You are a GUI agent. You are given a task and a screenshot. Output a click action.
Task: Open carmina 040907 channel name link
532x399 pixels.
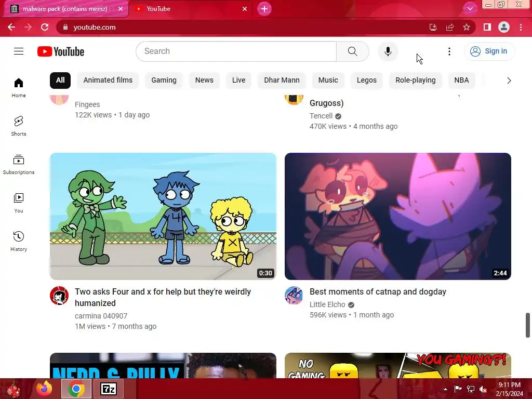pyautogui.click(x=101, y=316)
